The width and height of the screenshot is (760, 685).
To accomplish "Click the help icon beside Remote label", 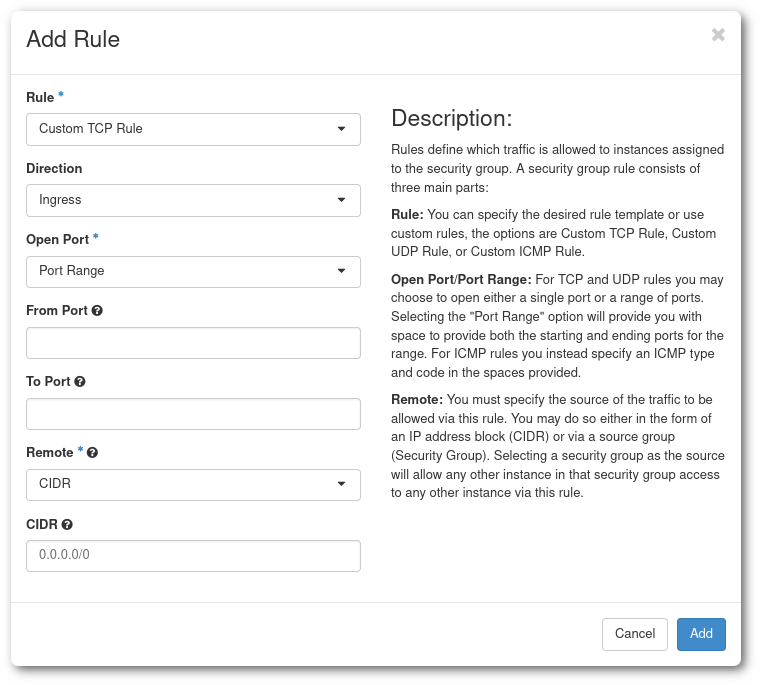I will point(92,453).
